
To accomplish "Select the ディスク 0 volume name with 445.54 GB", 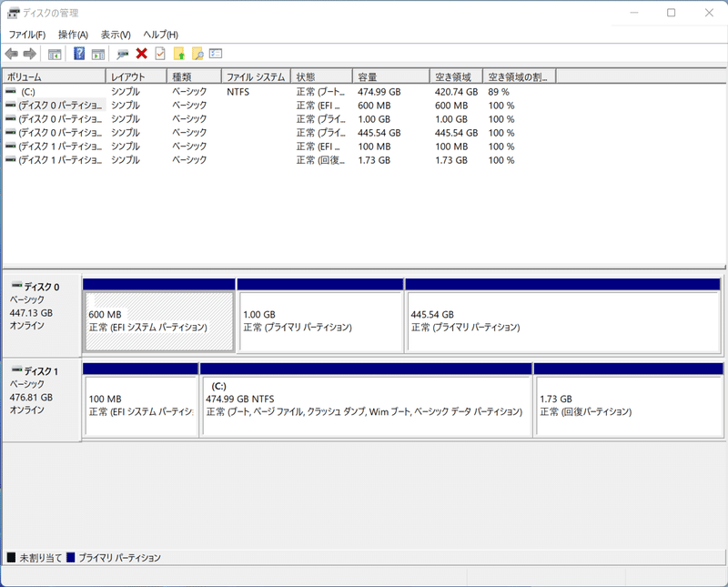I will click(60, 132).
